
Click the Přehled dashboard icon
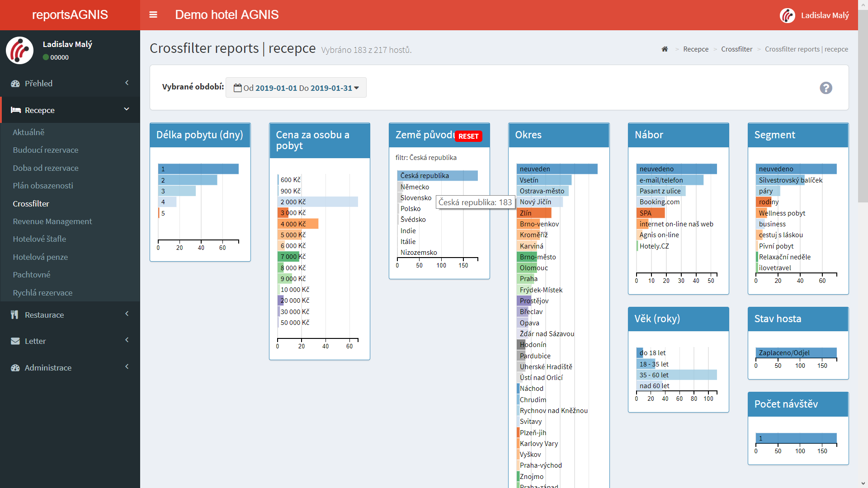tap(15, 84)
